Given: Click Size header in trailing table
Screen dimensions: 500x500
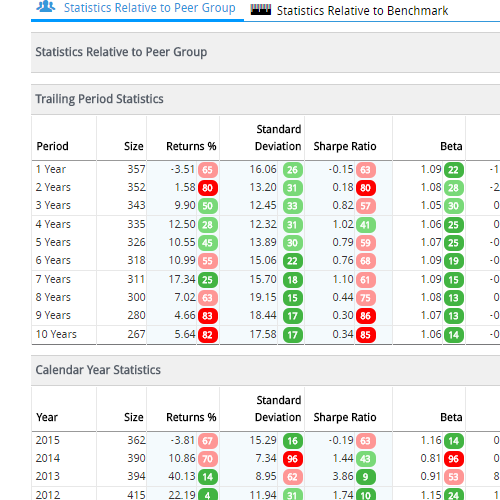Looking at the screenshot, I should tap(134, 146).
